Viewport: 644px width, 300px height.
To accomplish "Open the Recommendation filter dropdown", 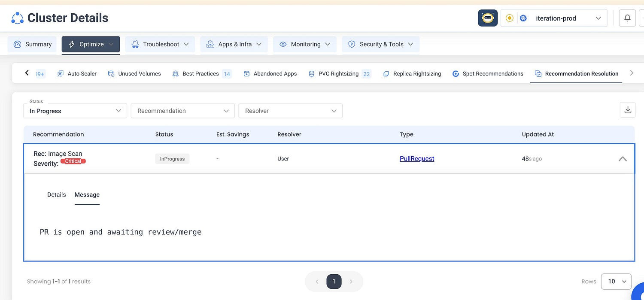I will pos(183,111).
